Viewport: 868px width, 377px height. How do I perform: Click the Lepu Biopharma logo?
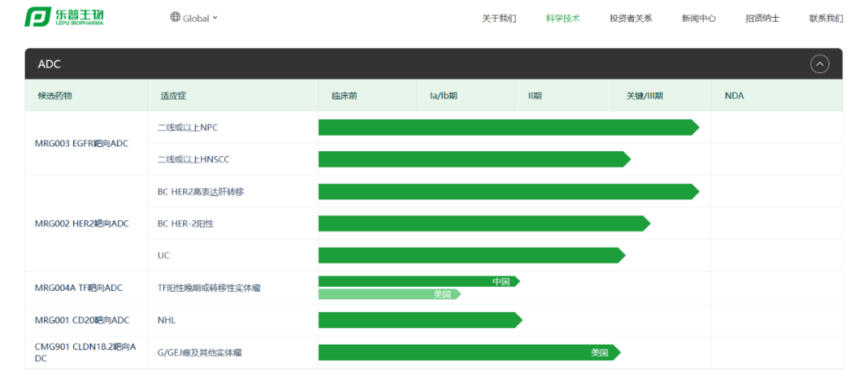tap(64, 18)
